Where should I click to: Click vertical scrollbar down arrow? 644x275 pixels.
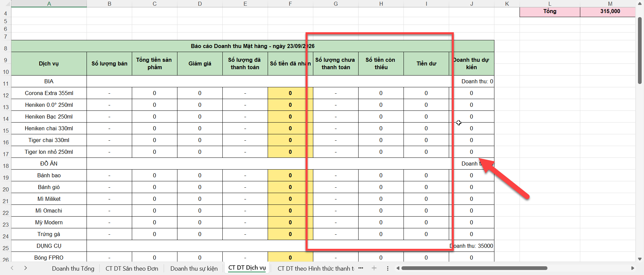coord(640,259)
